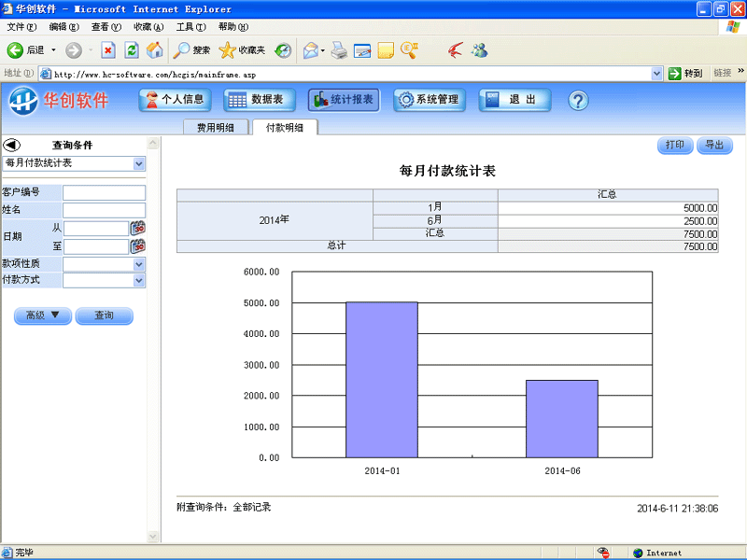Click the 转到 (Go) button
Screen dimensions: 747x560
[686, 74]
